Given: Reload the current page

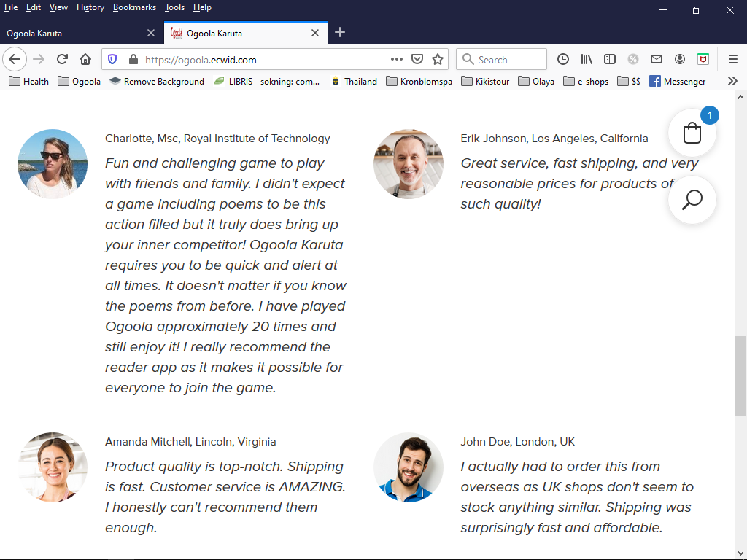Looking at the screenshot, I should pyautogui.click(x=62, y=60).
